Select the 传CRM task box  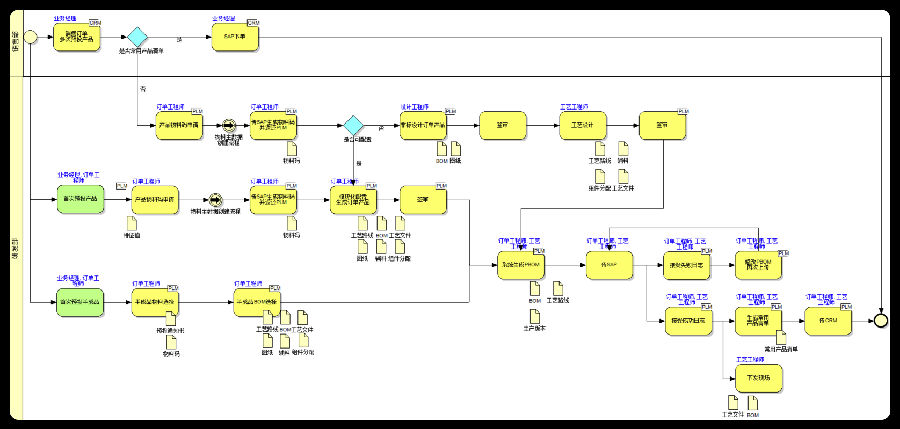click(x=828, y=321)
